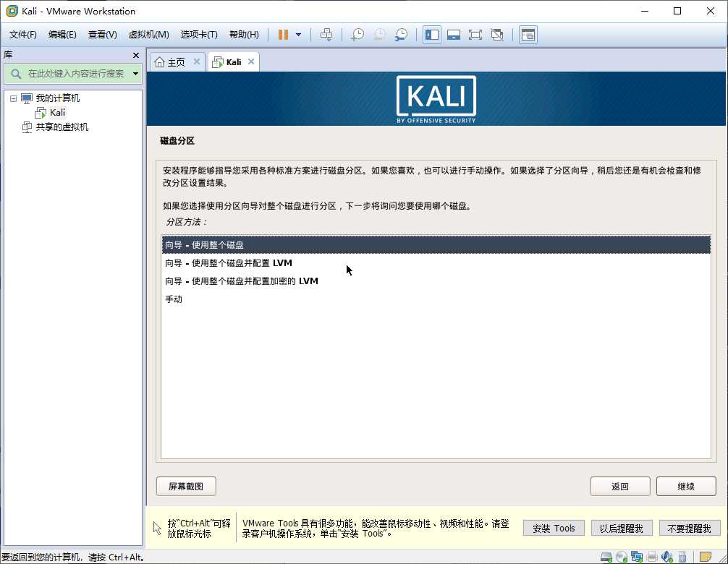Choose 向导 - 使用整个磁盘并配置 LVM option

click(436, 263)
